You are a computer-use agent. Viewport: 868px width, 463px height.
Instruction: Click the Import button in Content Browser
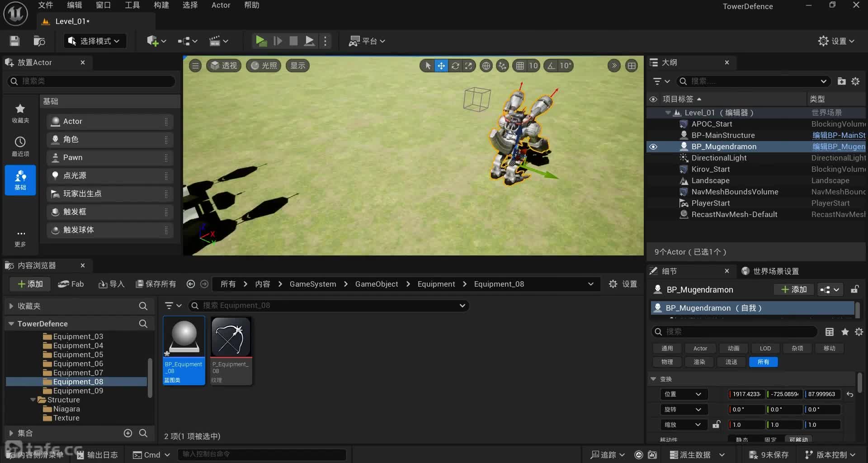tap(111, 284)
